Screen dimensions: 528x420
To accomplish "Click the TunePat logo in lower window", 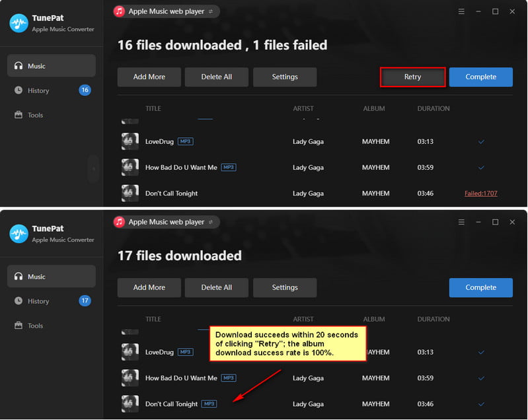I will (x=19, y=234).
